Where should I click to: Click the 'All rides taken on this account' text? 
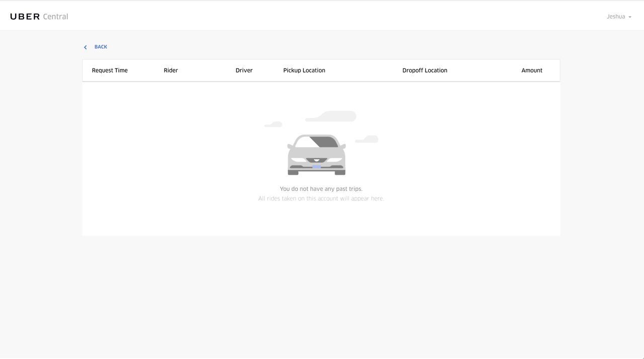click(321, 199)
